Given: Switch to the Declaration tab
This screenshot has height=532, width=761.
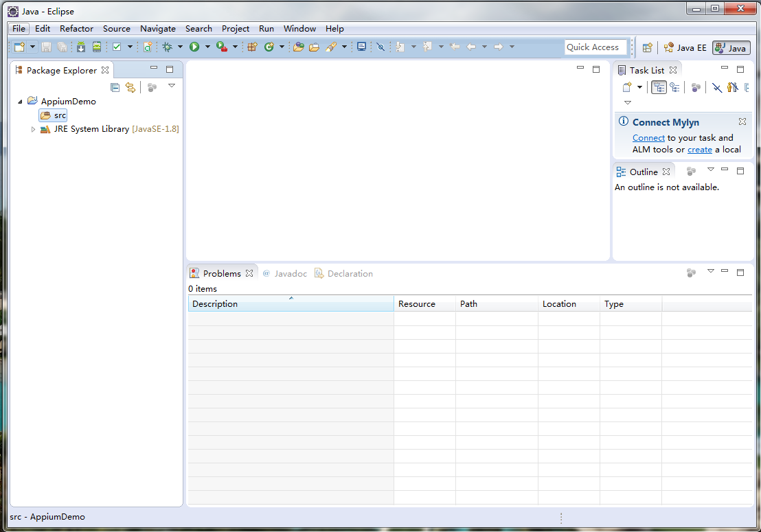Looking at the screenshot, I should point(343,273).
